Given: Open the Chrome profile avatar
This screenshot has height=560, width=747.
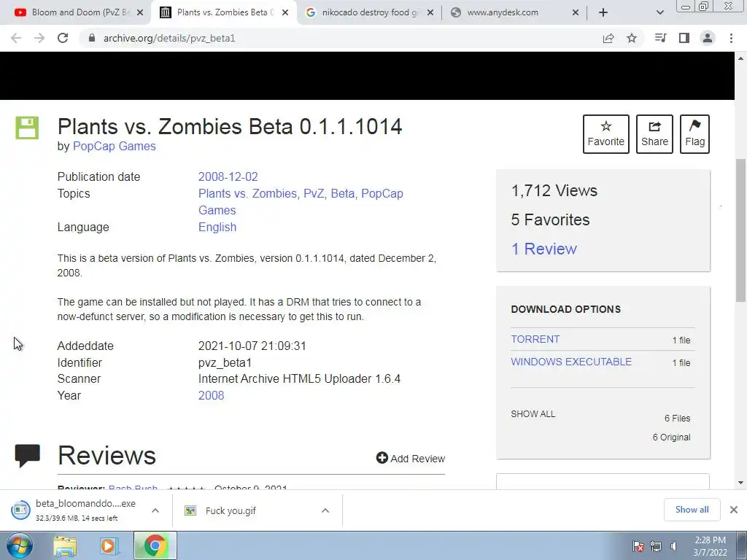Looking at the screenshot, I should (x=708, y=38).
